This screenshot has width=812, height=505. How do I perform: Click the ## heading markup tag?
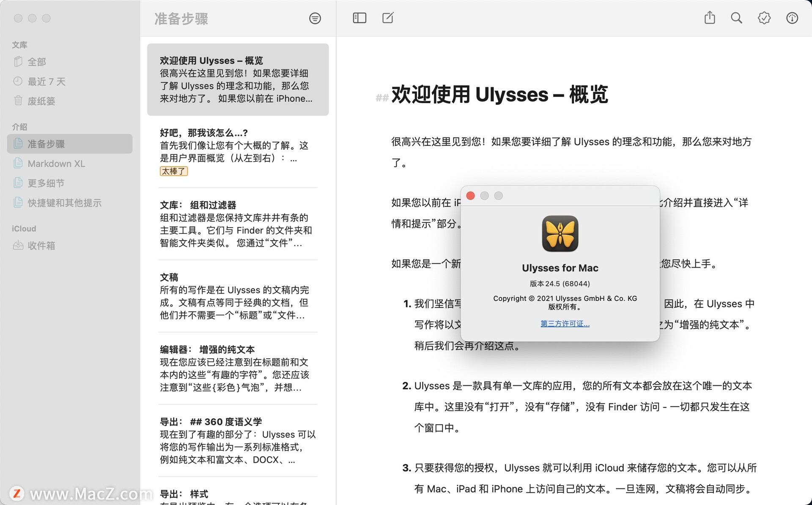pos(382,98)
